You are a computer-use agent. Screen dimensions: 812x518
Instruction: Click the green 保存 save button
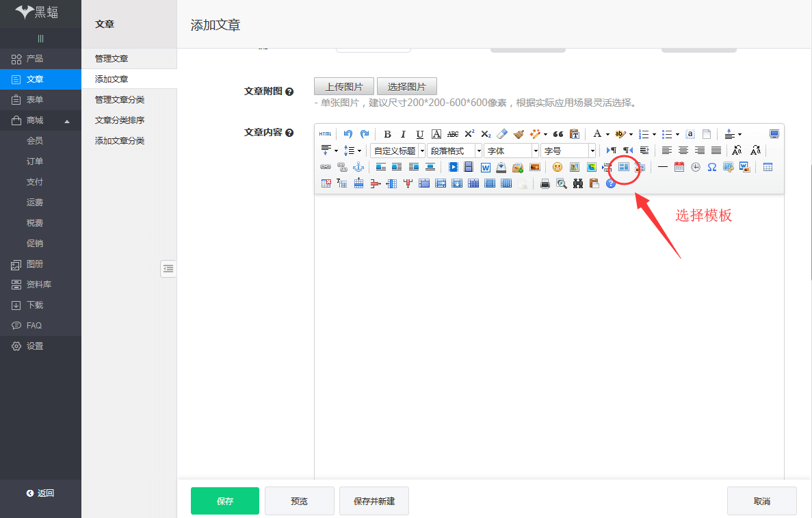tap(224, 500)
